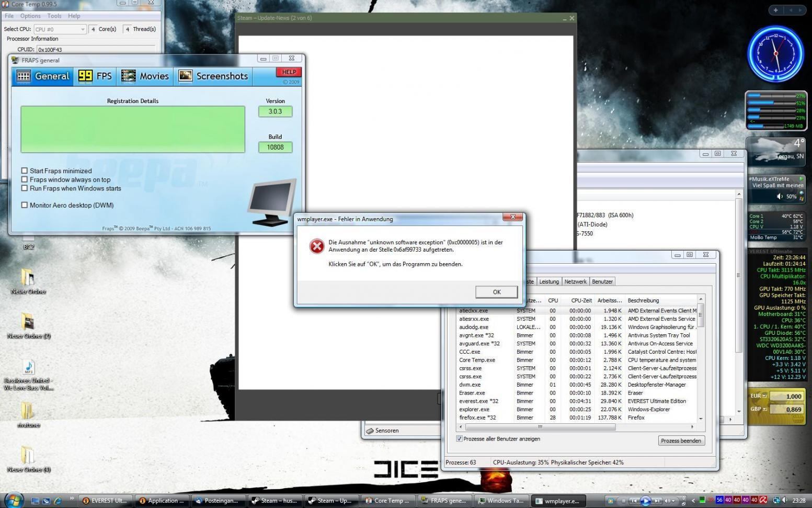This screenshot has width=812, height=508.
Task: Open the Neuer Ordner (2) folder icon
Action: tap(28, 326)
